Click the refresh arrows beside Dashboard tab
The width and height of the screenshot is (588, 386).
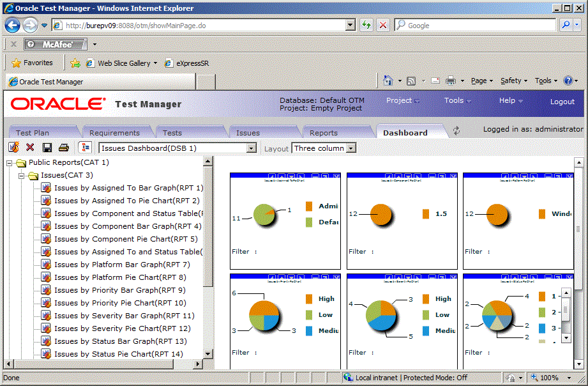[x=456, y=131]
